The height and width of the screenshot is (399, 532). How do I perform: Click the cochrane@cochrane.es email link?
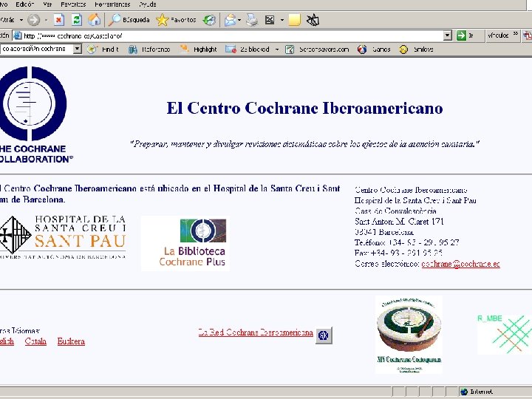[x=461, y=264]
